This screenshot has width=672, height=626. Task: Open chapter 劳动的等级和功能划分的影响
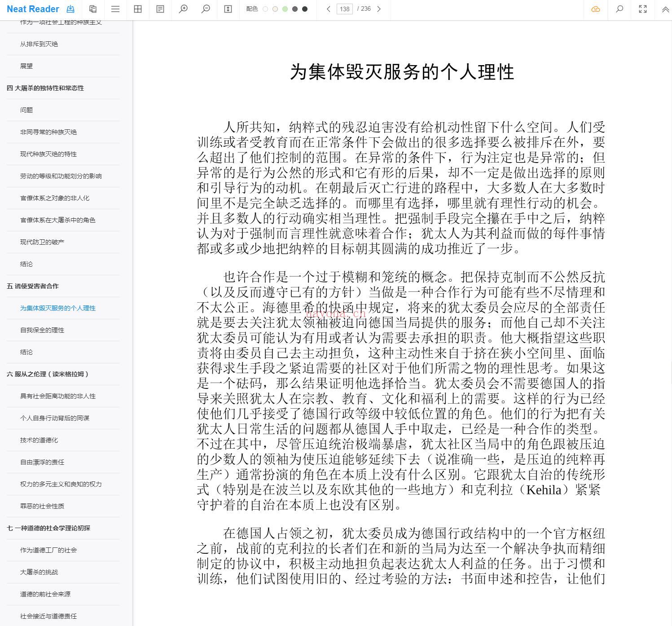pos(61,176)
